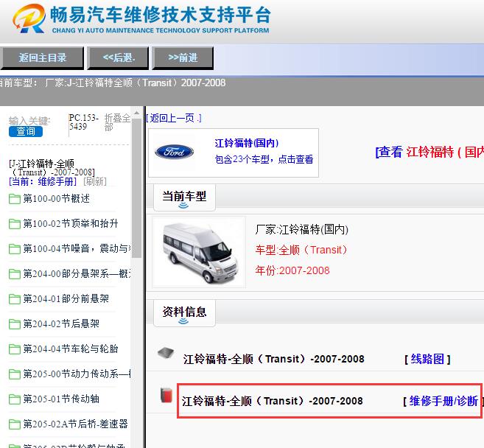484x448 pixels.
Task: Open the 江铃福特(国内) brand link
Action: point(247,143)
